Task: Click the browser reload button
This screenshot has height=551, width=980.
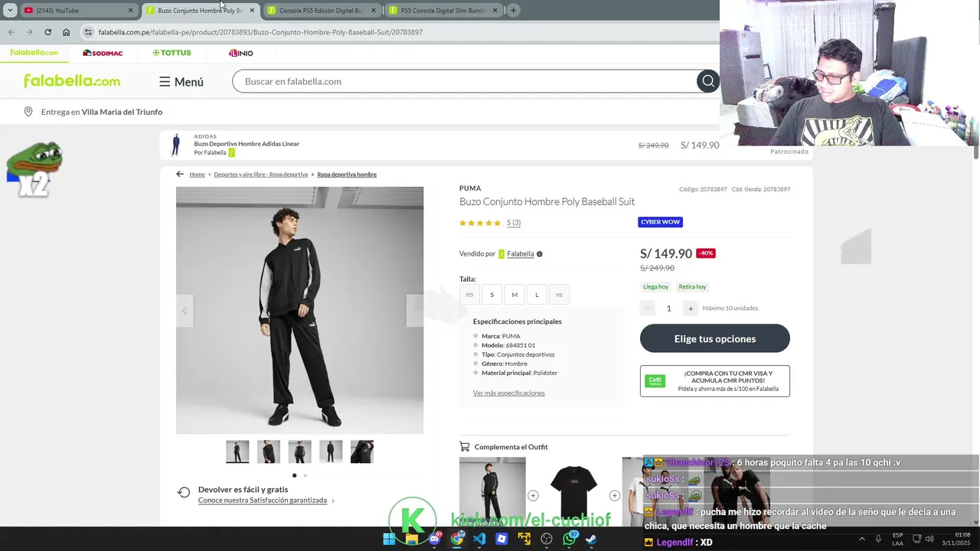Action: click(x=47, y=32)
